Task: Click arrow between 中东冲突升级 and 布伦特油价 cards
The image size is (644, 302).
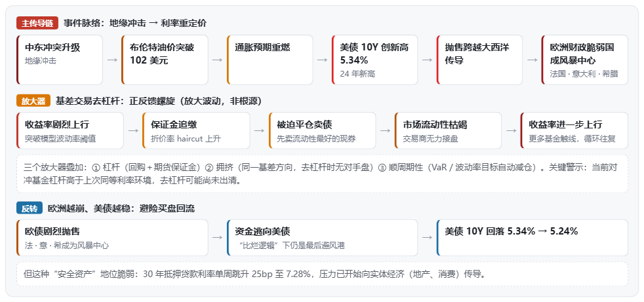Action: 112,60
